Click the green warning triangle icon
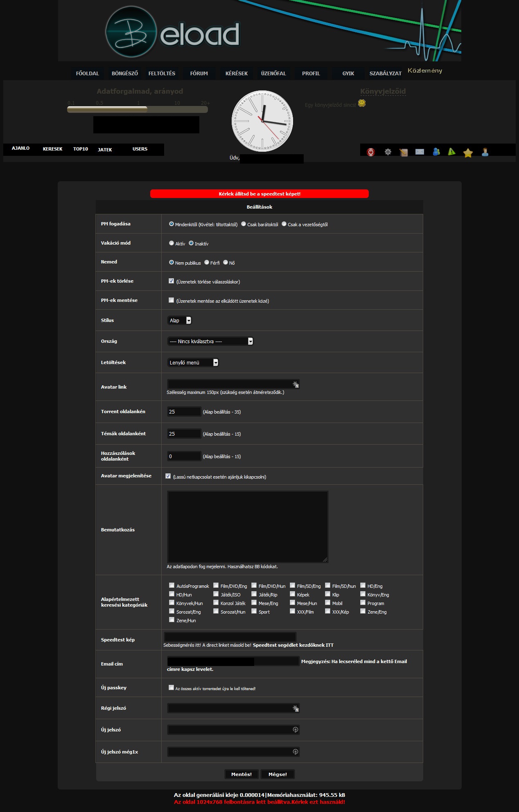 (451, 152)
